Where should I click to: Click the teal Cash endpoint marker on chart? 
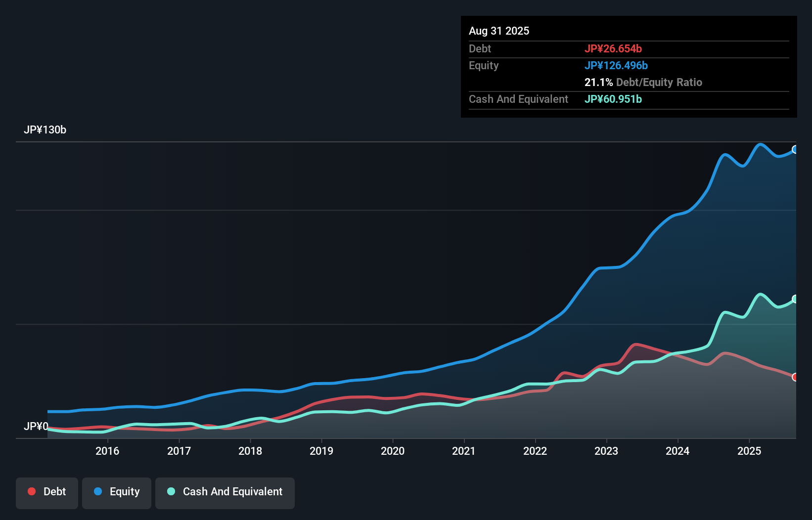(x=795, y=298)
